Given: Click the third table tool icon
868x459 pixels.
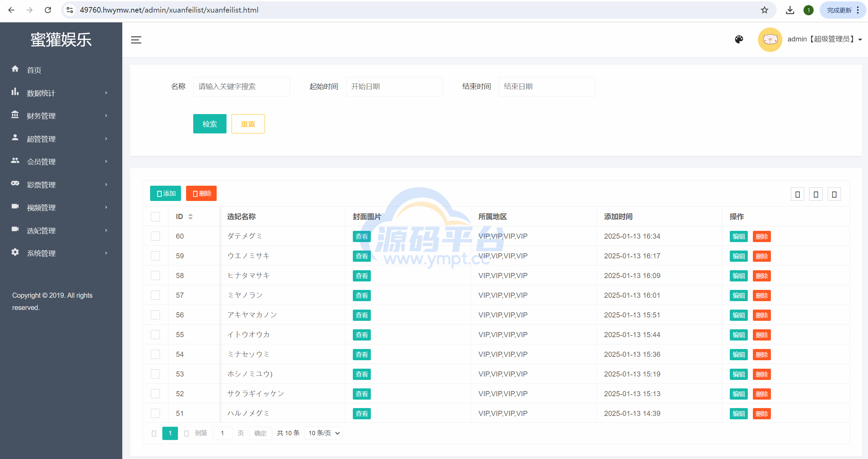Looking at the screenshot, I should 834,194.
